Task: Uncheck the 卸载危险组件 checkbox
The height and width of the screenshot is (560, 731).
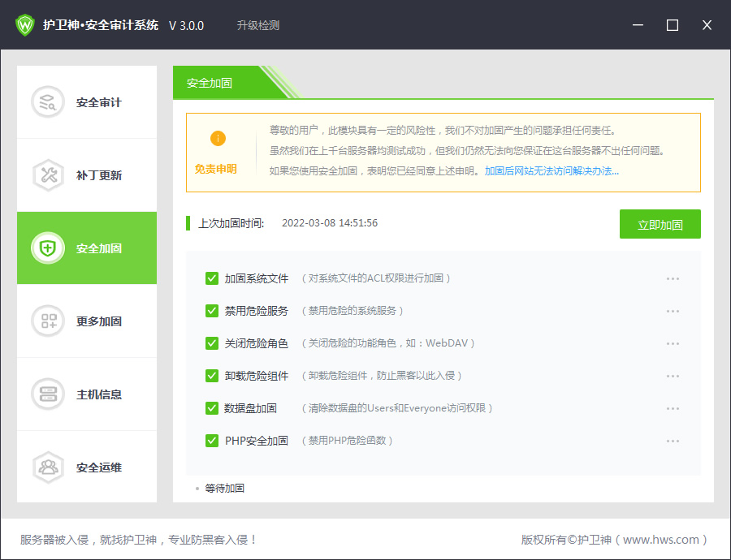Action: [x=212, y=376]
